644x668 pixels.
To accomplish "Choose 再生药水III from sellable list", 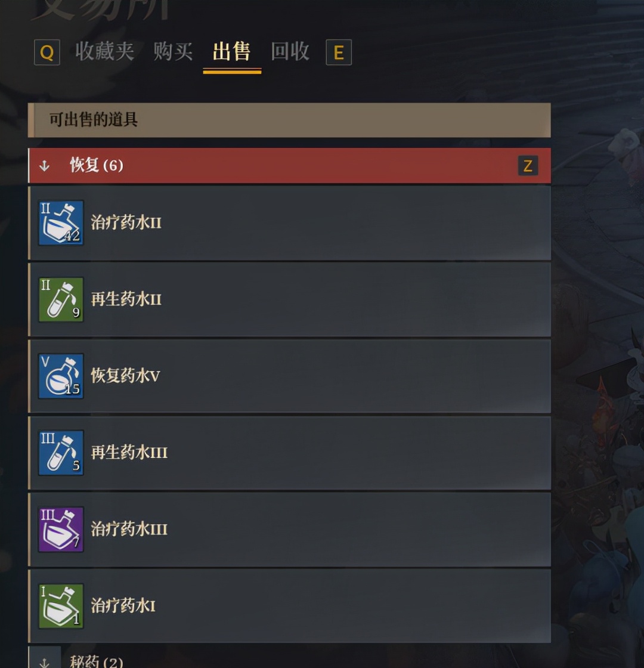I will point(290,453).
